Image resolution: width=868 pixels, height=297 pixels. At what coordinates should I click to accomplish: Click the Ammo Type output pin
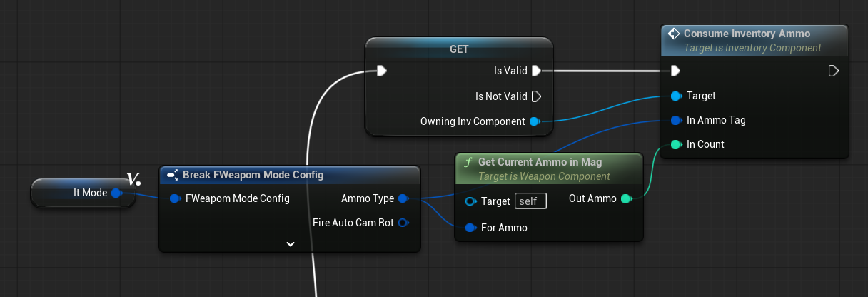pyautogui.click(x=403, y=198)
